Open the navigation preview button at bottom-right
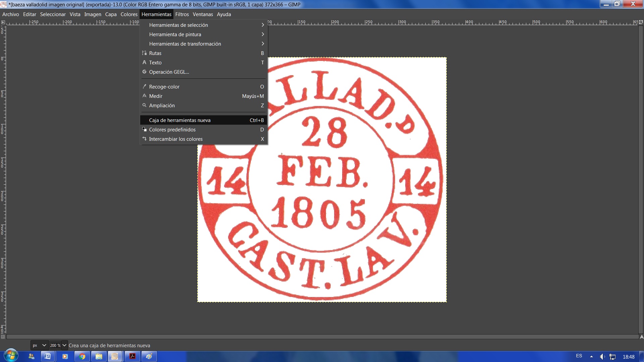The height and width of the screenshot is (362, 644). click(x=641, y=337)
